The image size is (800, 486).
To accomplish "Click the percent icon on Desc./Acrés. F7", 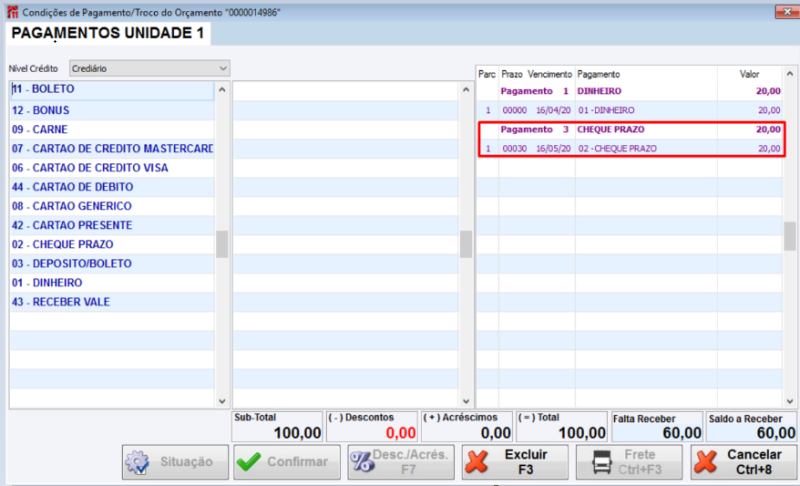I will click(362, 461).
